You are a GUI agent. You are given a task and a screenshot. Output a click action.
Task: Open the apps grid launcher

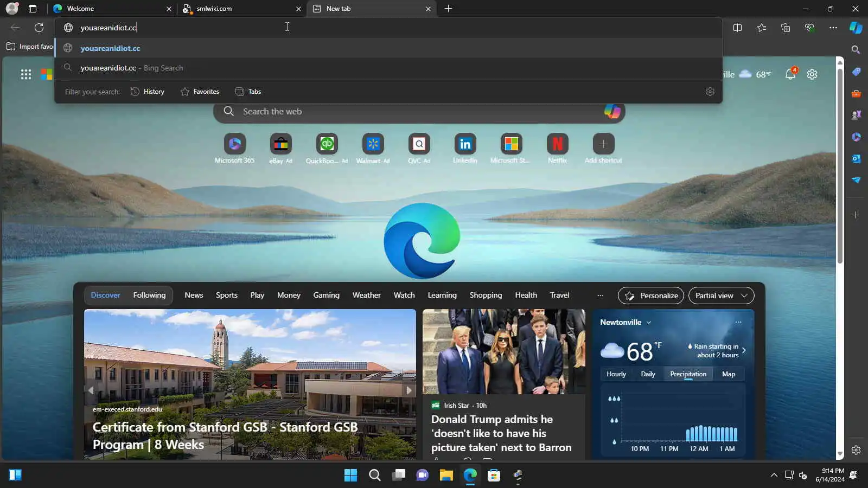(26, 74)
